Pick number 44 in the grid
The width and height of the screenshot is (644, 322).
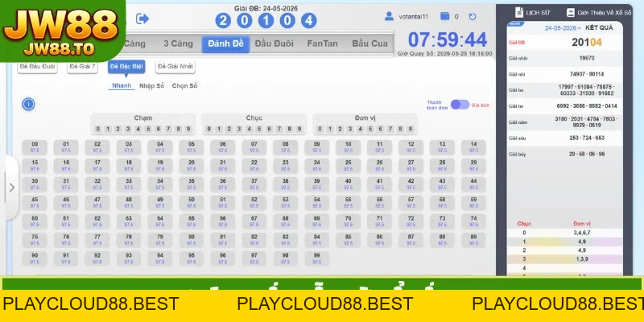coord(473,184)
